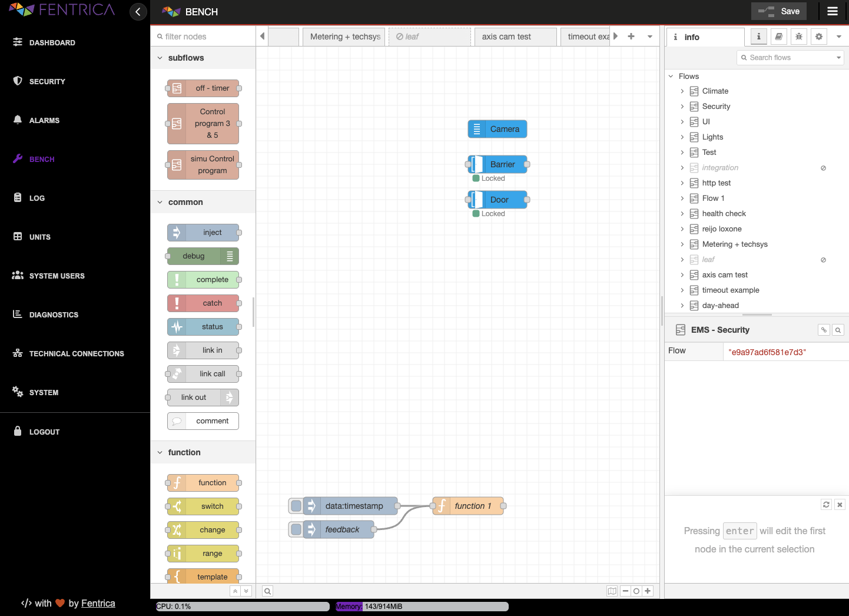Collapse the subflows palette section
Image resolution: width=849 pixels, height=616 pixels.
pyautogui.click(x=160, y=58)
